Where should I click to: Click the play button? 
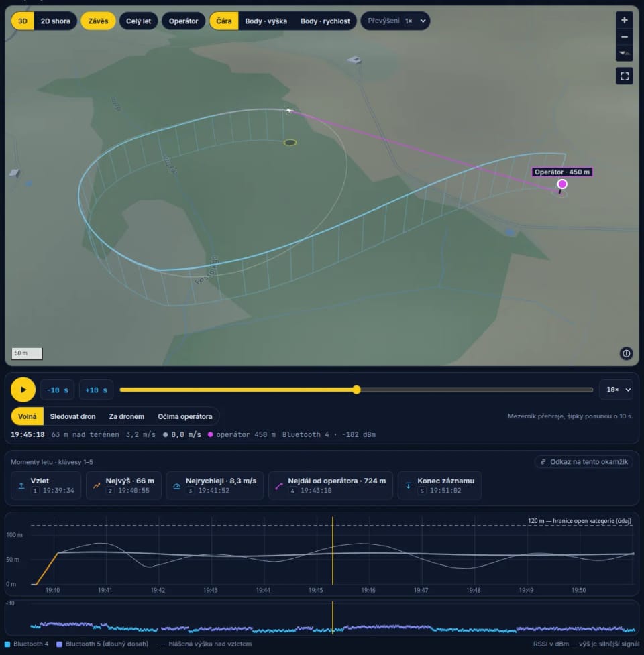tap(23, 390)
